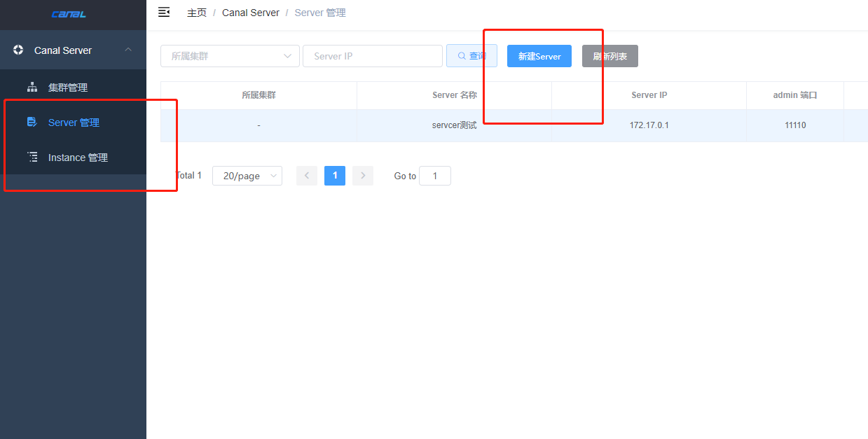Click the Canal Server breadcrumb

[x=251, y=13]
